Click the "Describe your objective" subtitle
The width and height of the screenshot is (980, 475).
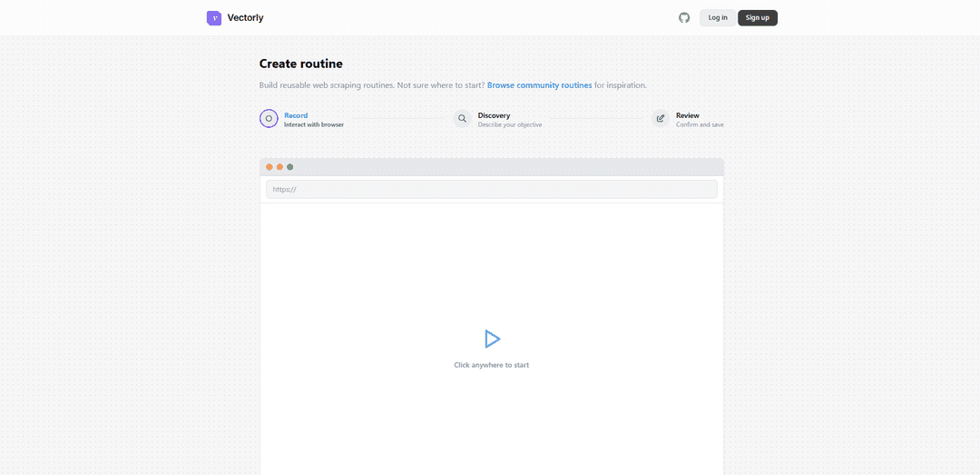click(x=510, y=124)
